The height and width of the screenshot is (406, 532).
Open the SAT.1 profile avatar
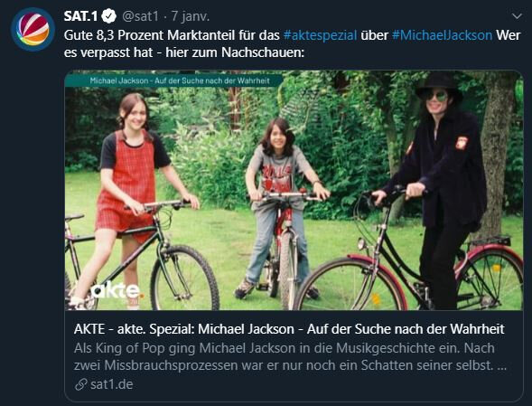coord(33,29)
